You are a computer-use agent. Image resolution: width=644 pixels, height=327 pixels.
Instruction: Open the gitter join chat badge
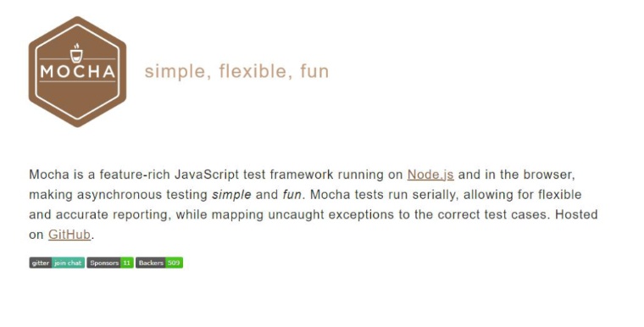pos(57,263)
